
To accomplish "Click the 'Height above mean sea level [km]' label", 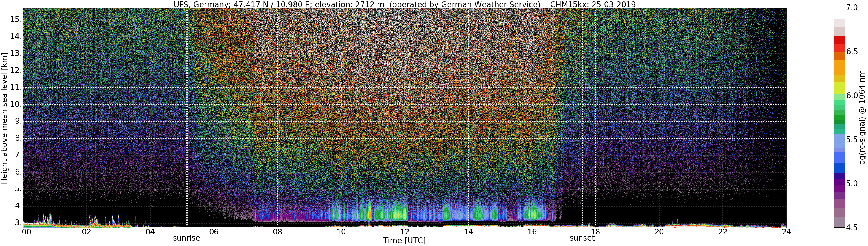I will pyautogui.click(x=4, y=118).
